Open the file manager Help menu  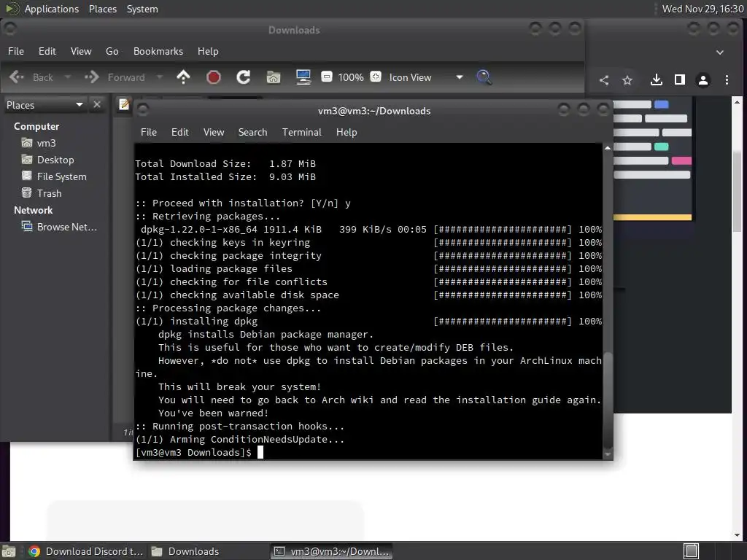[x=208, y=51]
